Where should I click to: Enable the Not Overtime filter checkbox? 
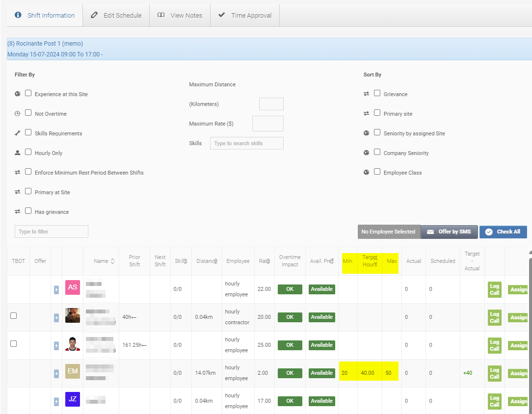click(28, 112)
